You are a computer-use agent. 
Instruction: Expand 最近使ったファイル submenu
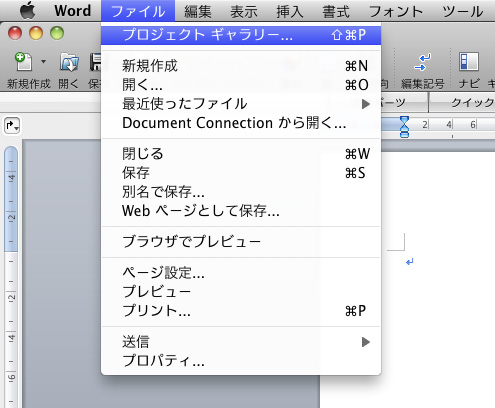coord(241,104)
